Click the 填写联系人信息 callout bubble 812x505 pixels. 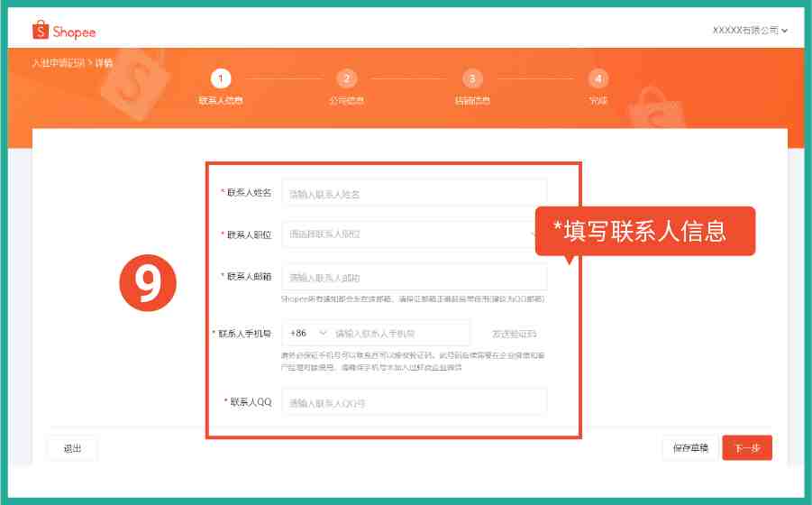click(x=645, y=231)
